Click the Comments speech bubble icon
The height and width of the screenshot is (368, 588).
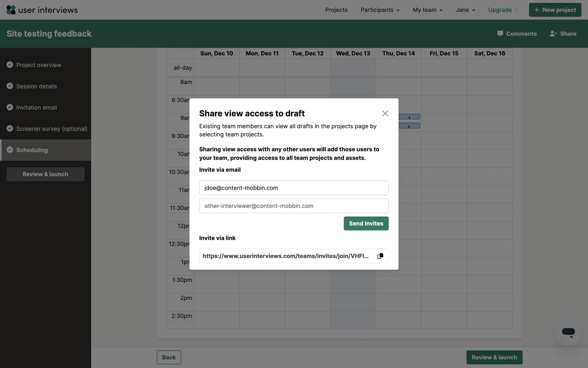500,34
